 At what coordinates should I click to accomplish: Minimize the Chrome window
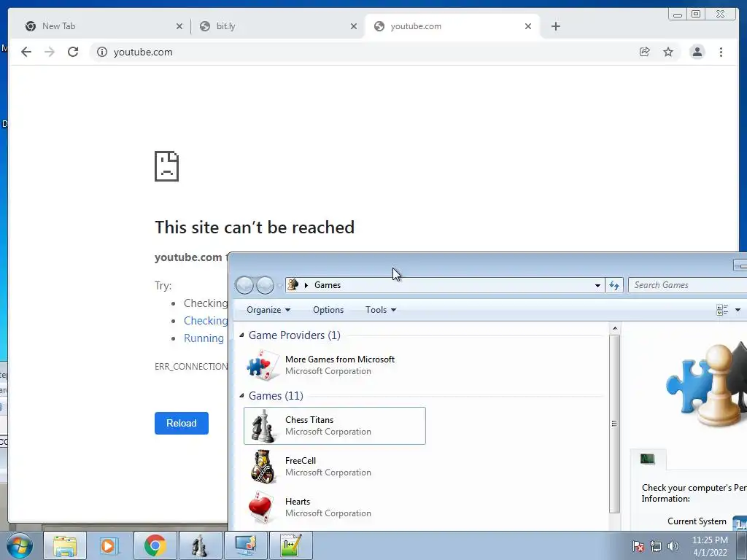(678, 15)
